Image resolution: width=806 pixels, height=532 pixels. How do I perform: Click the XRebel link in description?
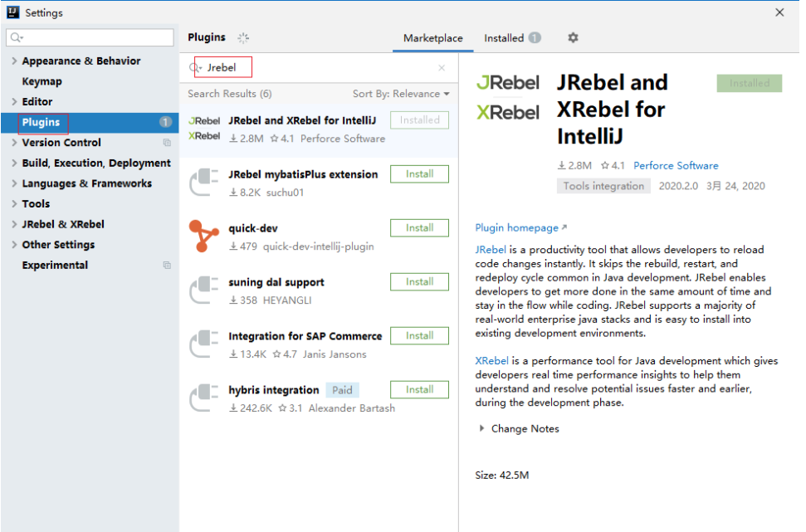[491, 361]
